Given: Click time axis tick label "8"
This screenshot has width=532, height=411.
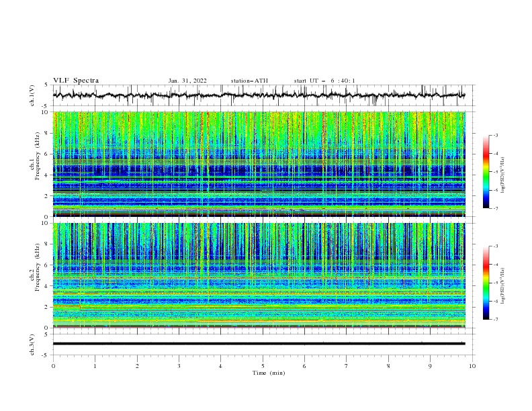Looking at the screenshot, I should (x=388, y=366).
